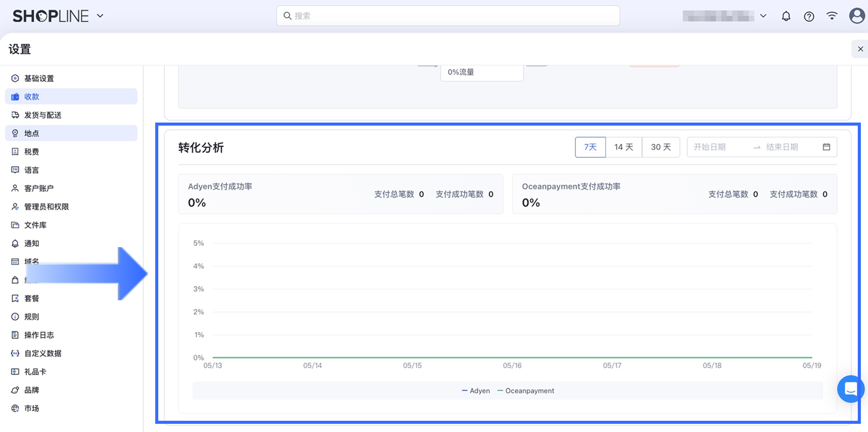
Task: Click the 05/16 axis date label
Action: pyautogui.click(x=512, y=366)
